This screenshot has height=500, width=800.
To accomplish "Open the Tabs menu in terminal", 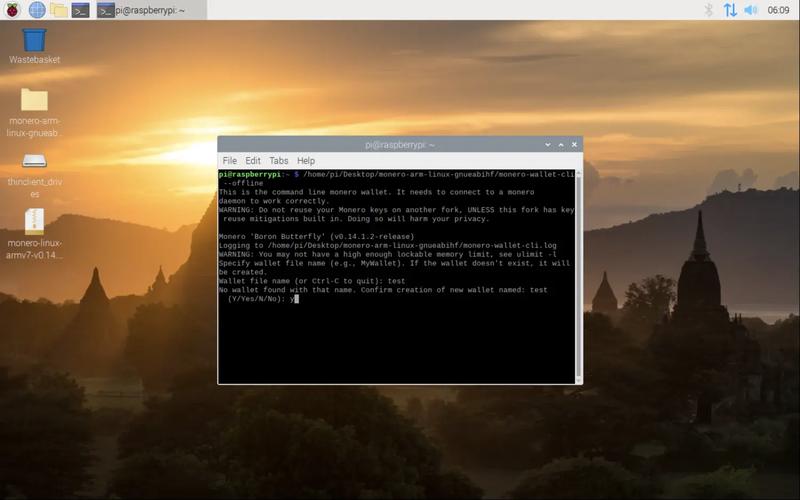I will (279, 160).
